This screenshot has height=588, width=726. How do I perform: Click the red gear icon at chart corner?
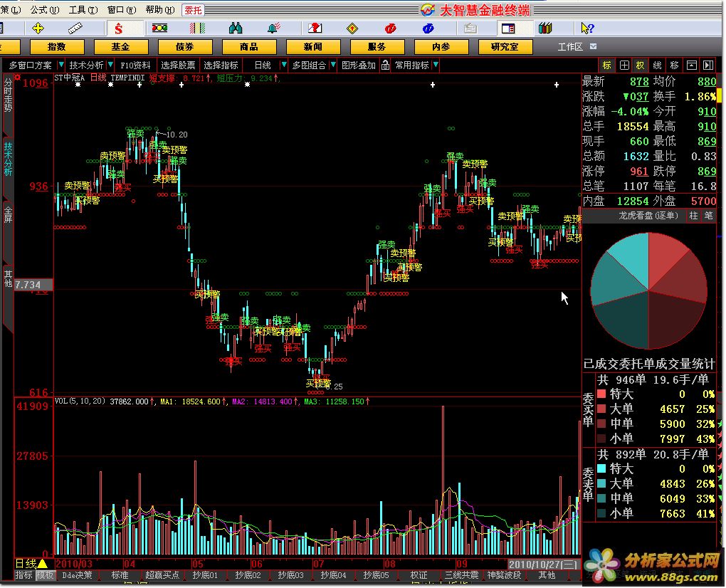18,78
